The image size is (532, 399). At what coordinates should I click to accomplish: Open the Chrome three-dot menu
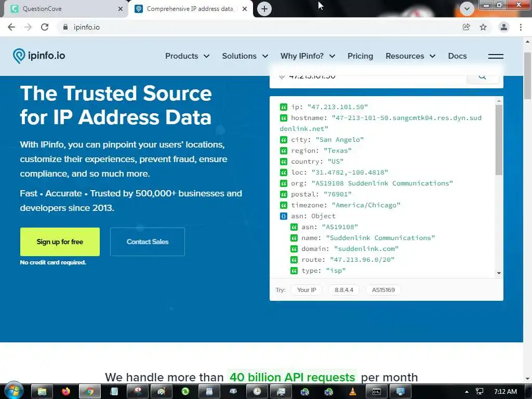tap(521, 27)
